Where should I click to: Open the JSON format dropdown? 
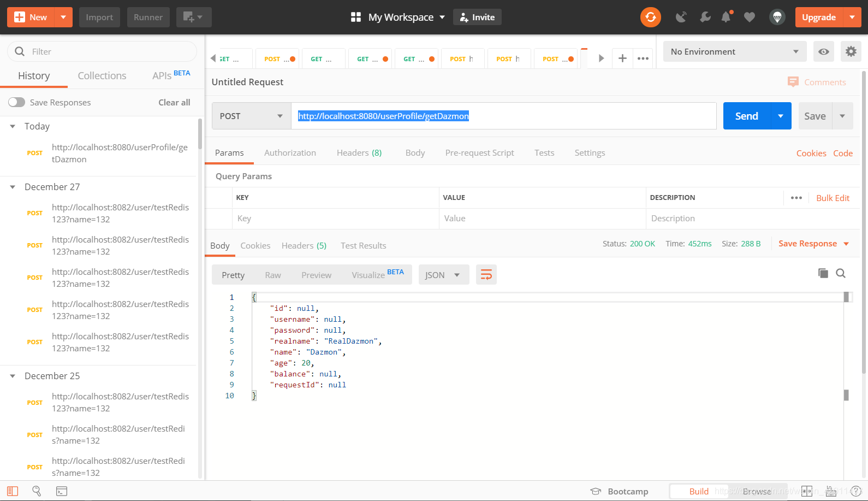443,274
